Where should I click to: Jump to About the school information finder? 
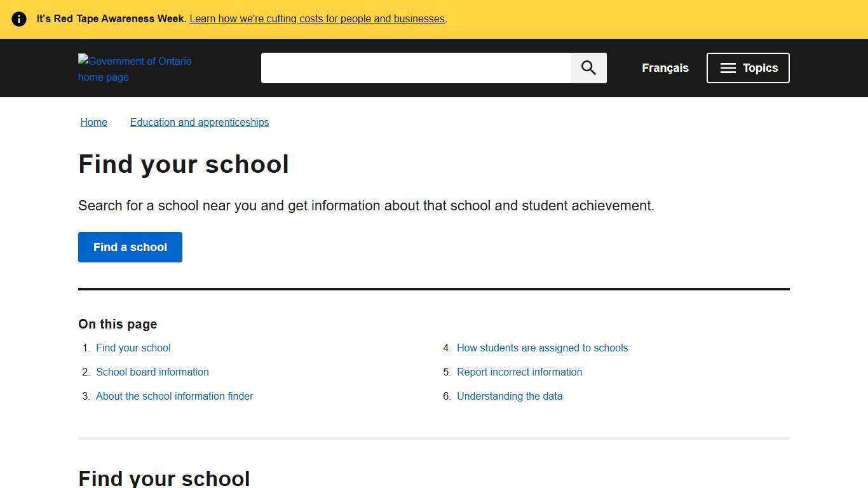[174, 396]
